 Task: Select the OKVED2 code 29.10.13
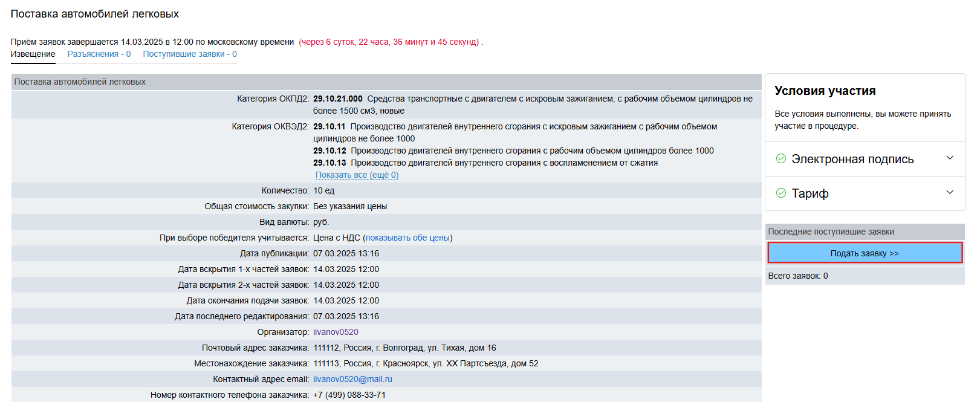tap(329, 163)
